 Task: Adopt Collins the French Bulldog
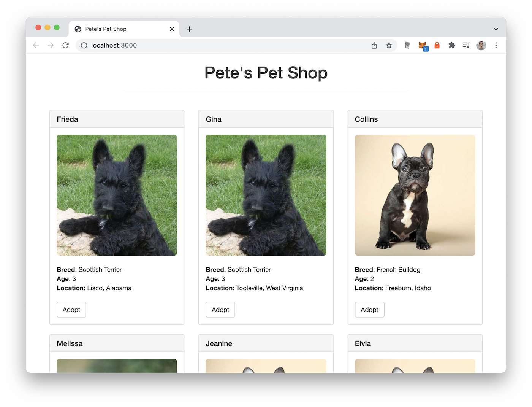(x=369, y=310)
